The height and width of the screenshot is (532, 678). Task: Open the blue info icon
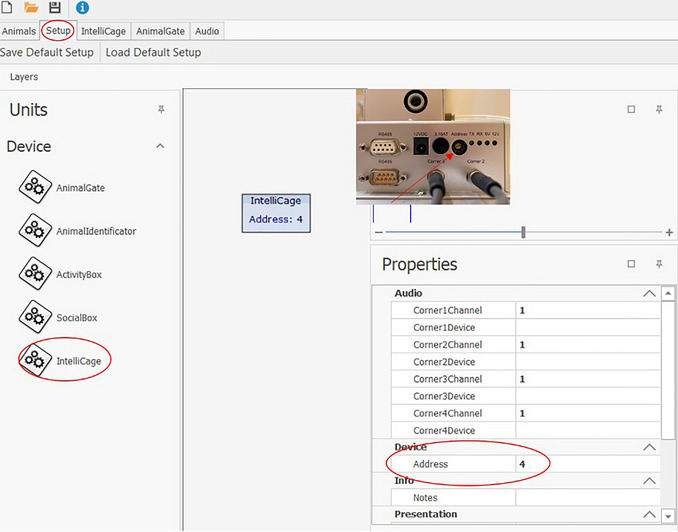pos(82,7)
